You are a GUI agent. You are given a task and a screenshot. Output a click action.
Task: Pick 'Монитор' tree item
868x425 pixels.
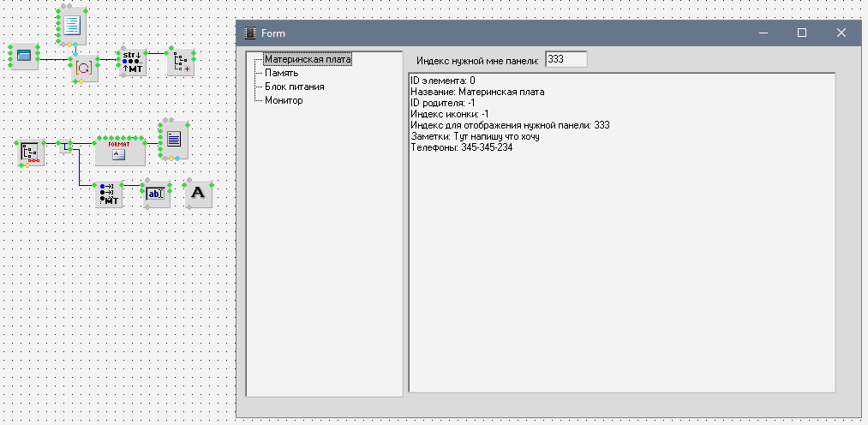tap(284, 100)
